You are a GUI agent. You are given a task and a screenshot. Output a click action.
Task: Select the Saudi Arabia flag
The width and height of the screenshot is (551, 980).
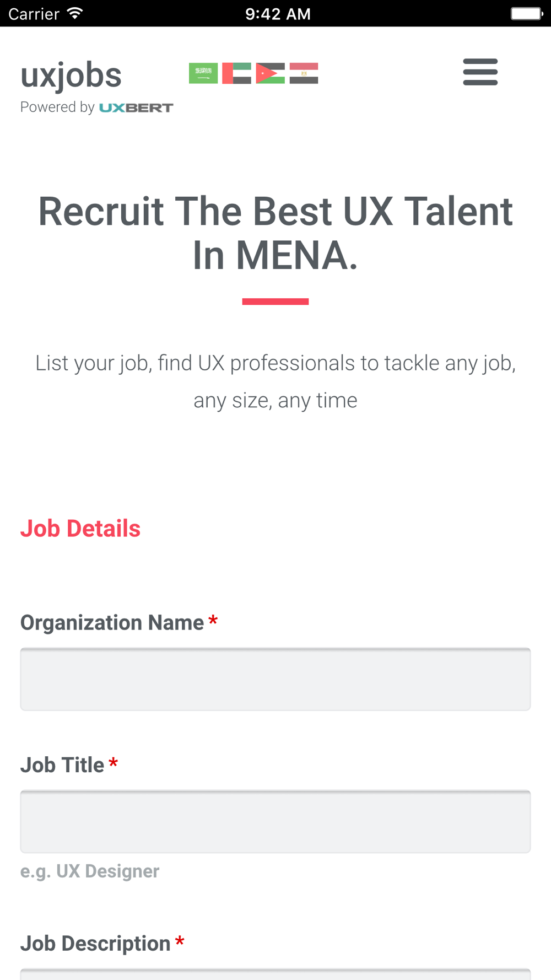click(203, 73)
